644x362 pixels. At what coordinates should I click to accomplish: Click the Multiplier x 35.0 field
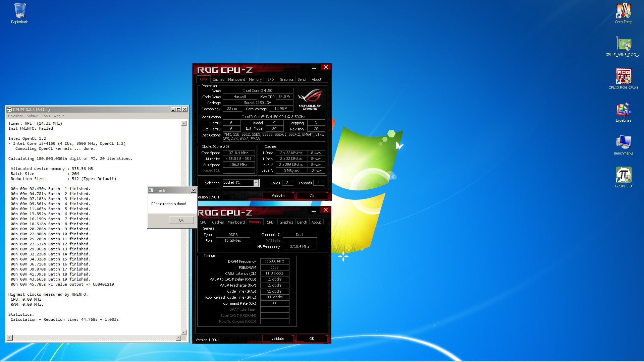[x=238, y=159]
